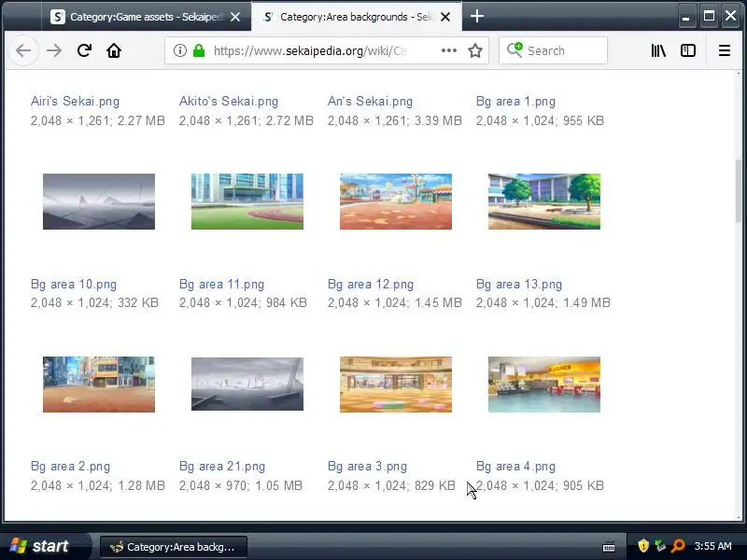Screen dimensions: 747x560
Task: Open Bg area 11.png link
Action: 221,285
